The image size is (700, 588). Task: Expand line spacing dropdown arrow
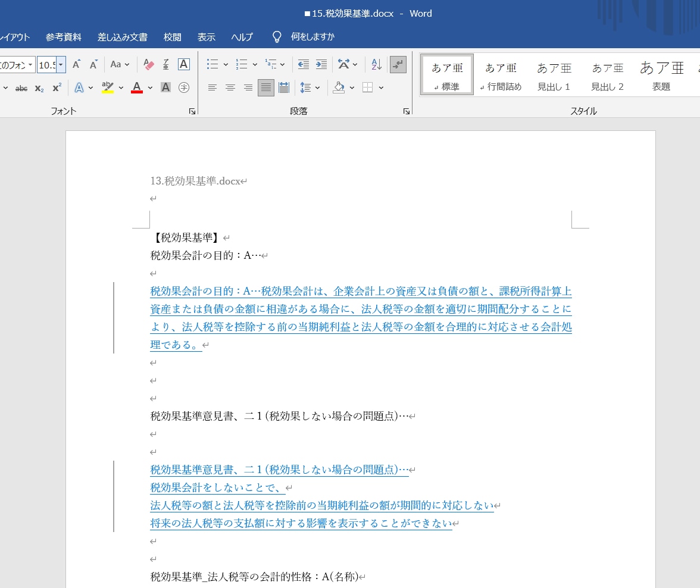[317, 88]
